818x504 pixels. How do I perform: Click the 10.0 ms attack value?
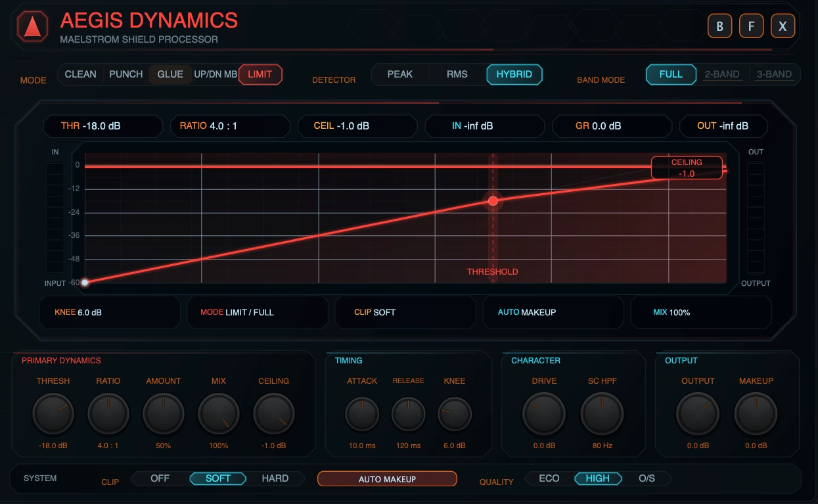tap(362, 446)
